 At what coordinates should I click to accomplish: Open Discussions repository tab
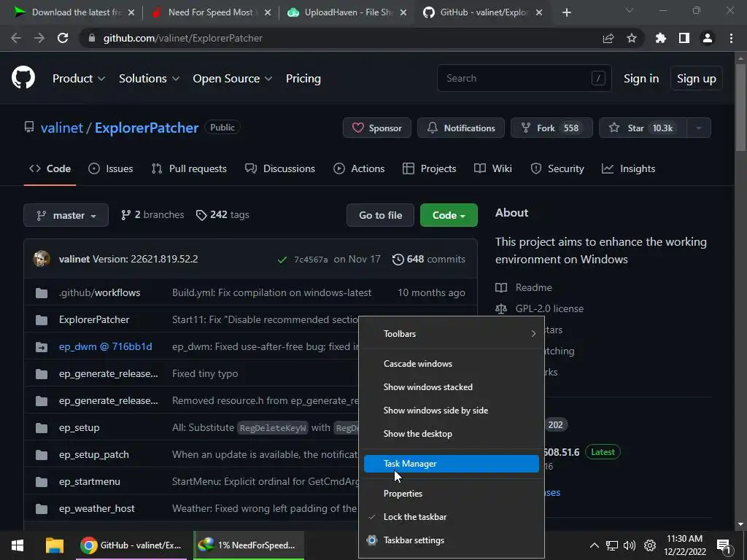(279, 168)
